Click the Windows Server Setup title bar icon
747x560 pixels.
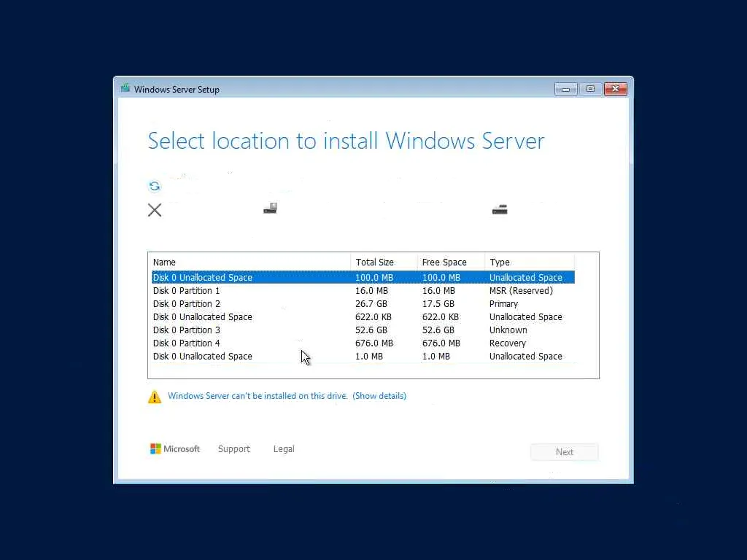coord(125,88)
